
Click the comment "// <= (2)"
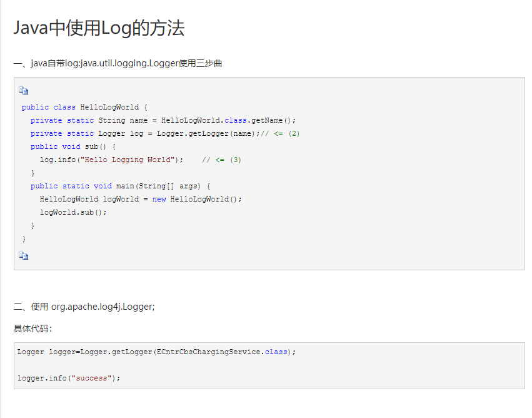click(x=280, y=134)
